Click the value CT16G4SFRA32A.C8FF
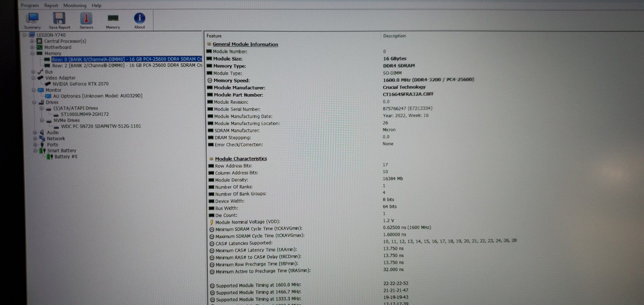Viewport: 644px width, 305px height. [x=408, y=94]
